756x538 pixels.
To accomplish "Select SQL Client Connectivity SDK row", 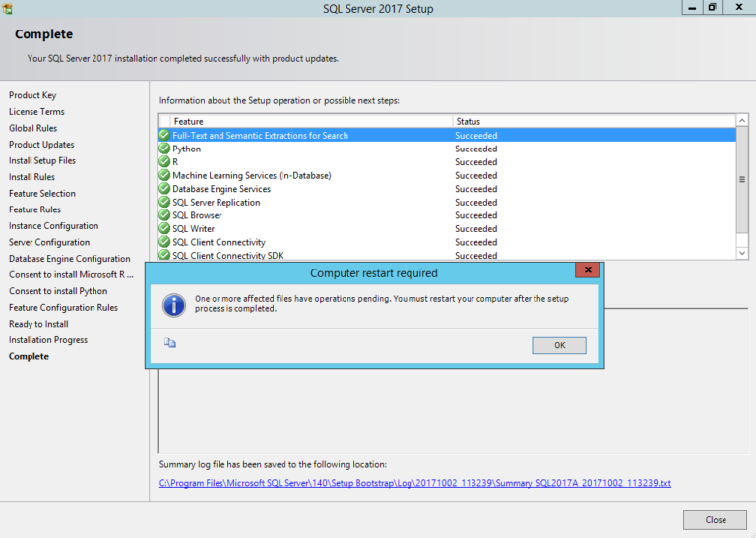I will coord(448,255).
